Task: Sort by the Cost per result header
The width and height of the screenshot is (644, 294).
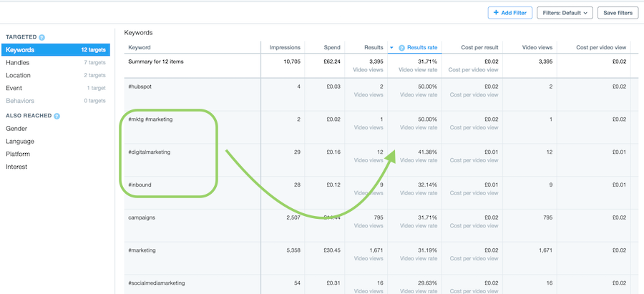Action: pos(479,48)
